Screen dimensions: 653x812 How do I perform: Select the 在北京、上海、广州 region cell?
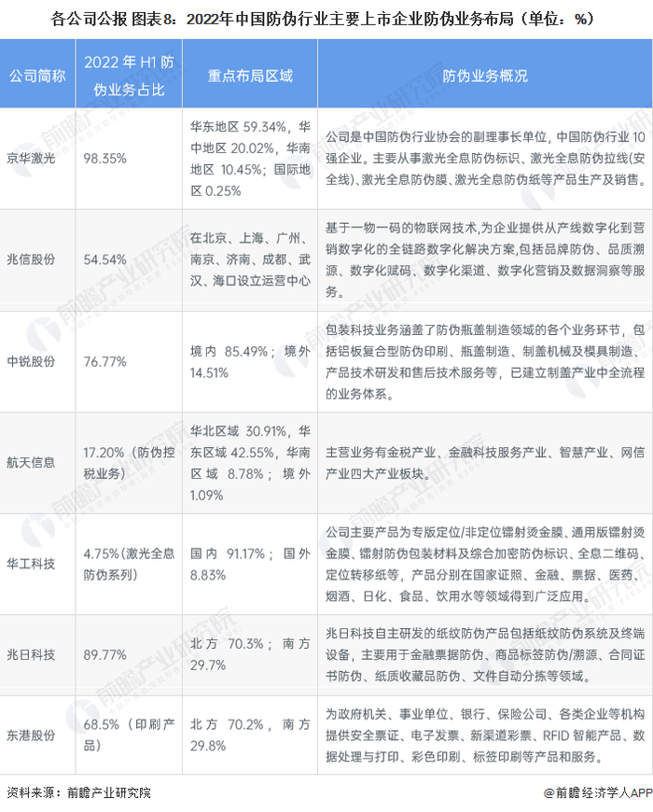coord(250,259)
